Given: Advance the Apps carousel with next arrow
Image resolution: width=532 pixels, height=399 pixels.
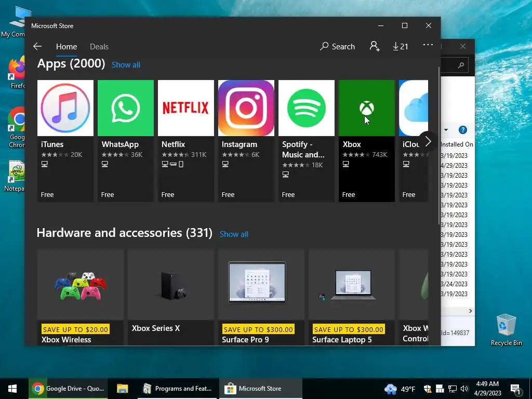Looking at the screenshot, I should click(428, 141).
